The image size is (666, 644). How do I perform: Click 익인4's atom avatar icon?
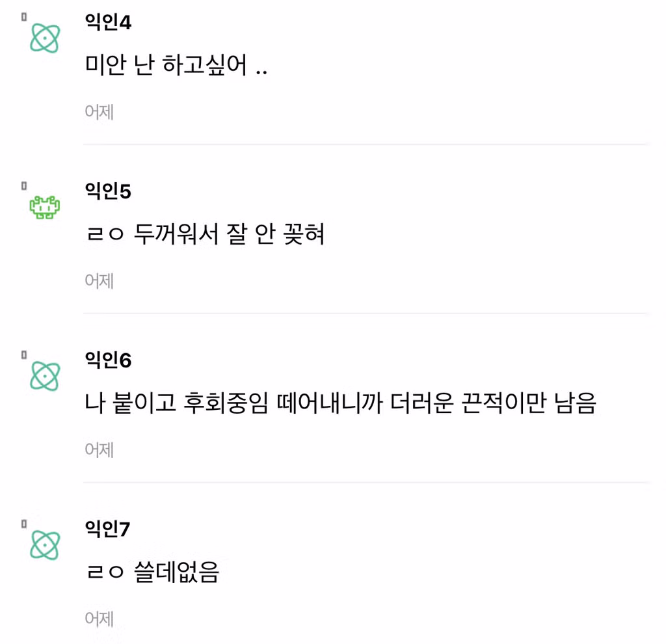click(44, 38)
